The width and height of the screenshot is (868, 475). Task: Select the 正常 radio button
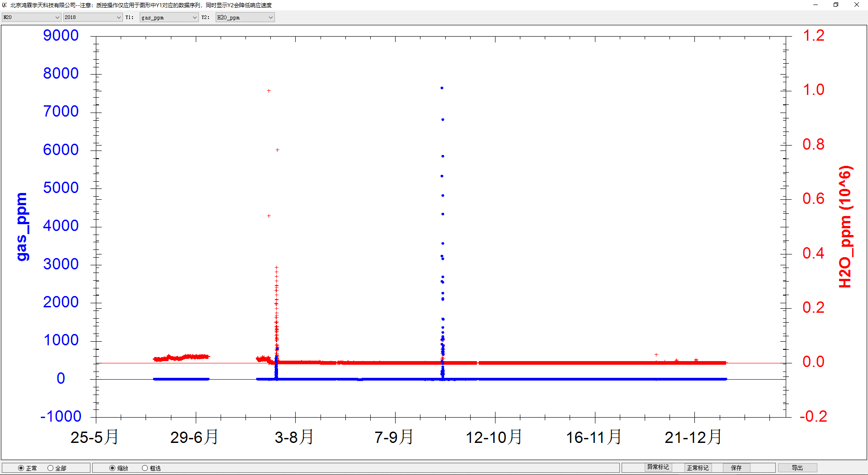click(x=21, y=468)
